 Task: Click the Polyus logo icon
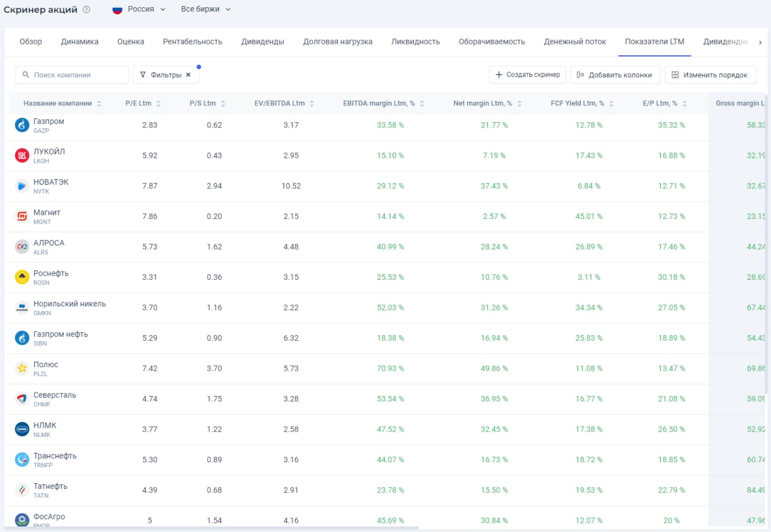click(x=22, y=368)
